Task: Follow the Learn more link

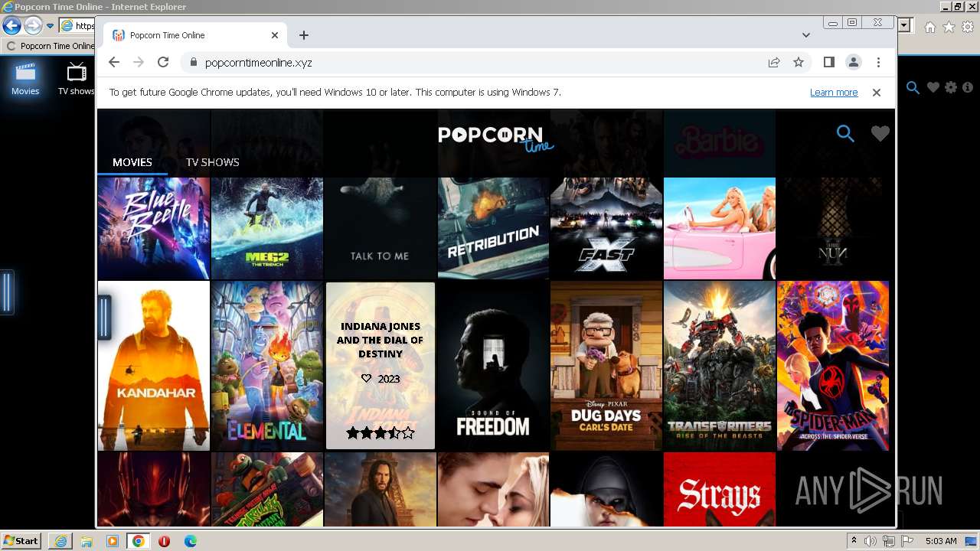Action: click(834, 93)
